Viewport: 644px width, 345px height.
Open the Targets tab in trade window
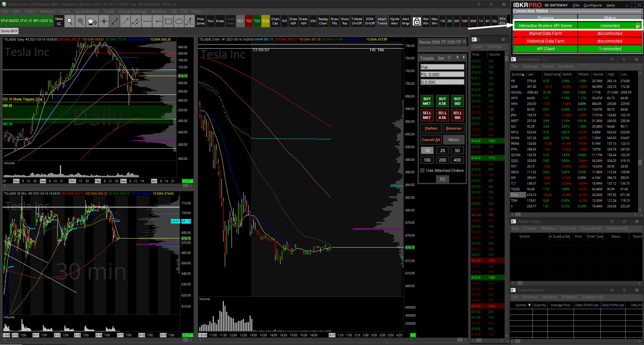coord(427,58)
